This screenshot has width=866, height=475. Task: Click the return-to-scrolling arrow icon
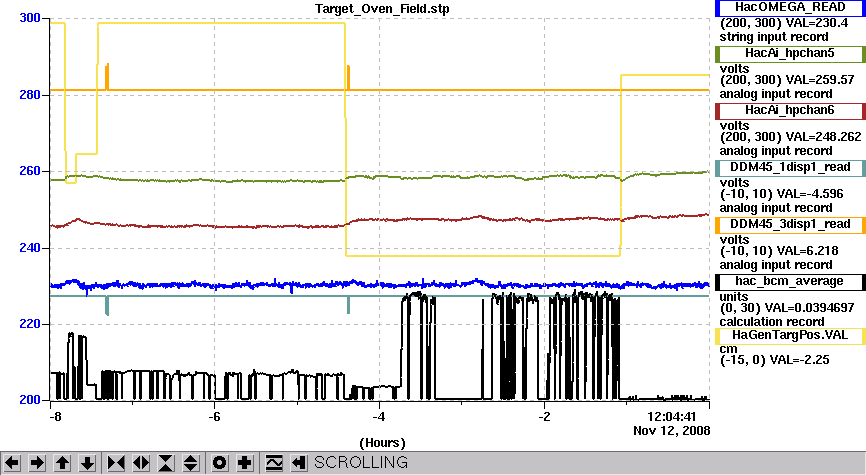pyautogui.click(x=299, y=463)
